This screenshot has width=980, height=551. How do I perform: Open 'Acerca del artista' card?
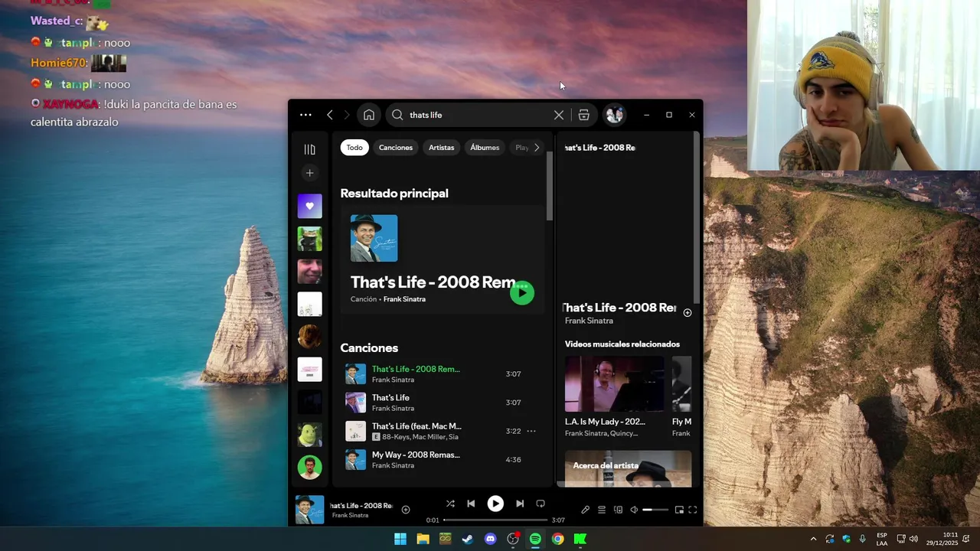(x=628, y=469)
